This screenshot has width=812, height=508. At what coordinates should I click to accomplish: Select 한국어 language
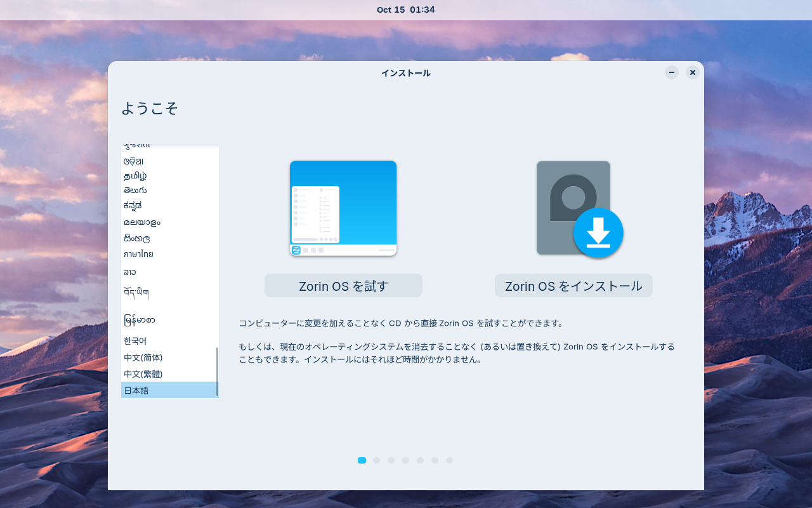[x=169, y=341]
